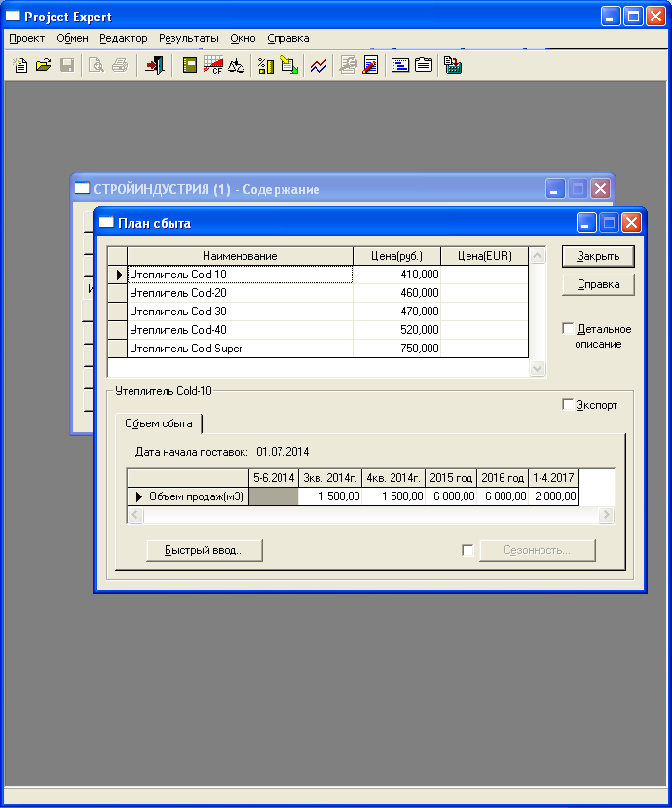Click the Быстрый ввод... button
Image resolution: width=672 pixels, height=808 pixels.
(x=205, y=550)
